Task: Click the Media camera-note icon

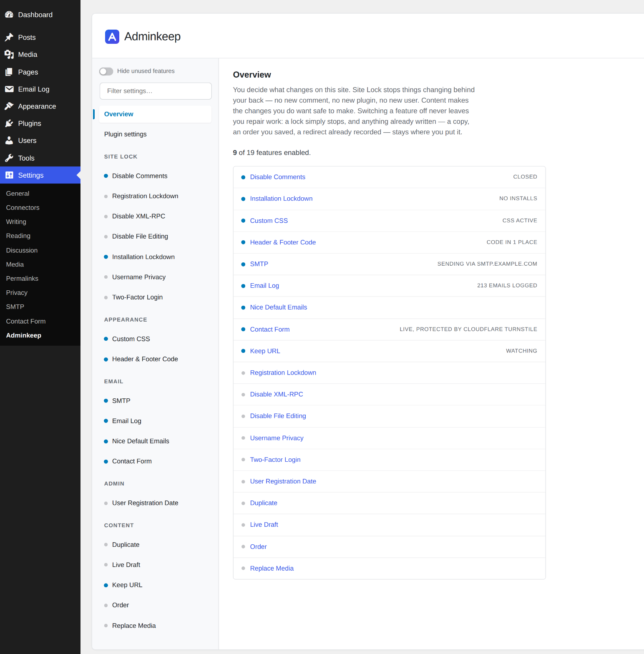Action: coord(9,55)
